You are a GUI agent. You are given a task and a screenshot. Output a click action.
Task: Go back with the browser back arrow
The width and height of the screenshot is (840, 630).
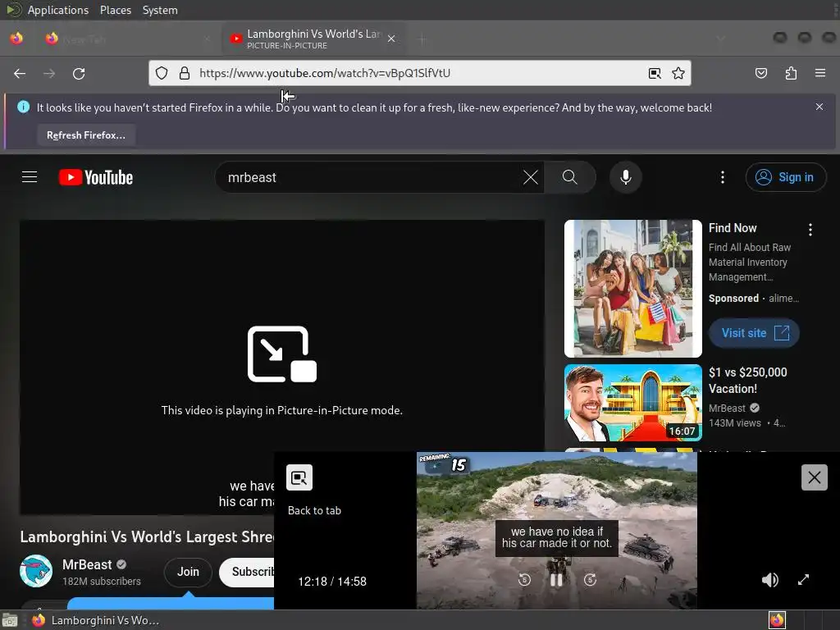point(20,73)
